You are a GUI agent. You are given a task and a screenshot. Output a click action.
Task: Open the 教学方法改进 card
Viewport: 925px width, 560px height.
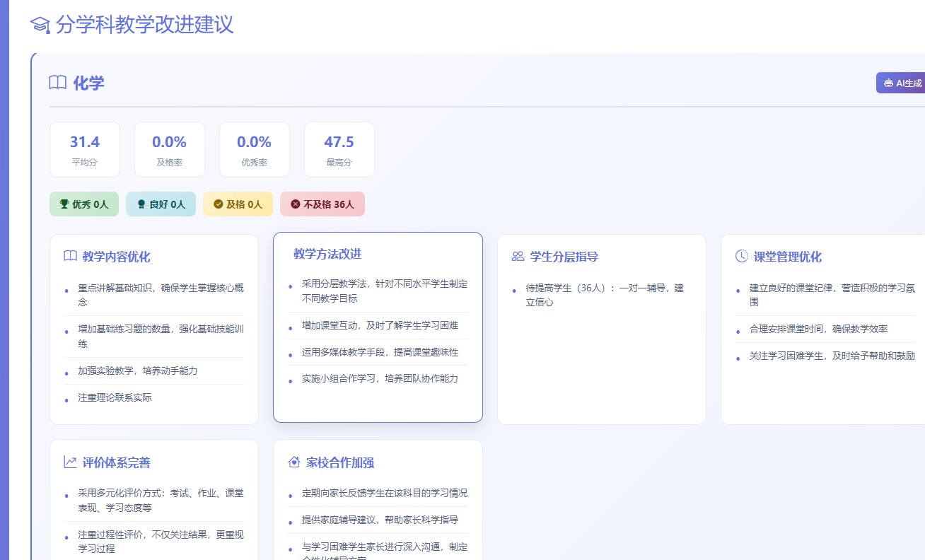pyautogui.click(x=378, y=327)
